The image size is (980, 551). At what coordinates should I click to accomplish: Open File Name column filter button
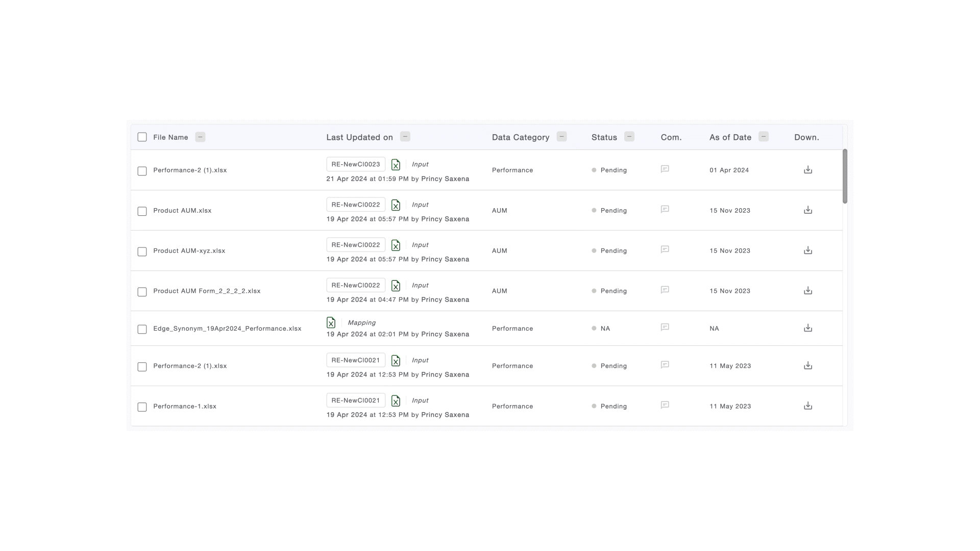(200, 137)
